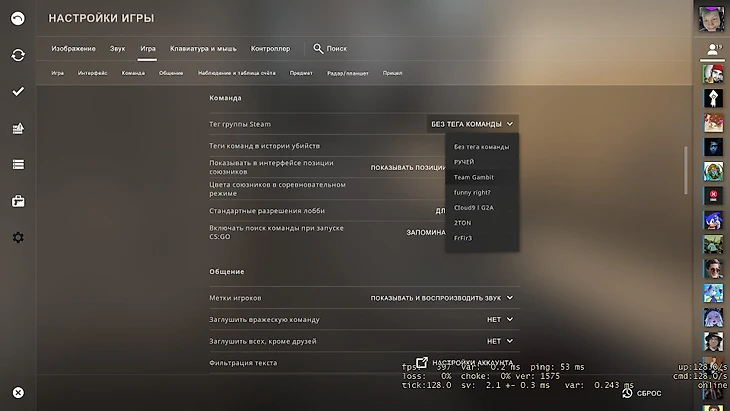Open the Метки игроков dropdown
730x411 pixels.
click(x=442, y=298)
